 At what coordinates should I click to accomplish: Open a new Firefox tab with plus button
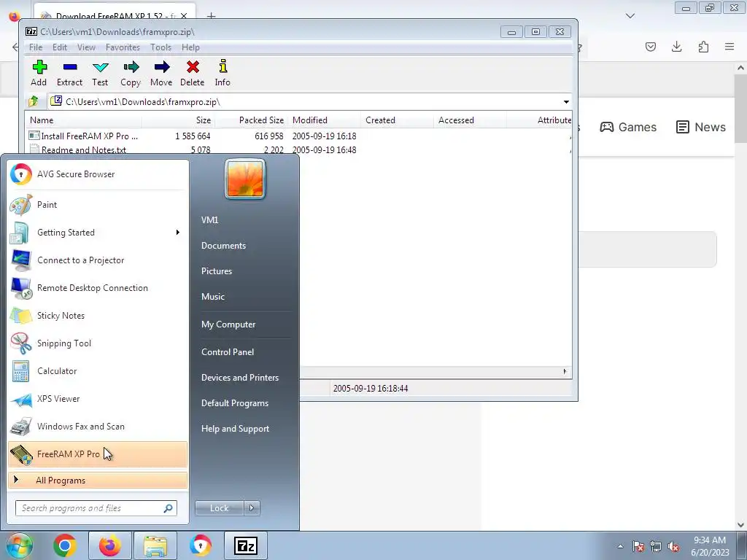pos(211,16)
